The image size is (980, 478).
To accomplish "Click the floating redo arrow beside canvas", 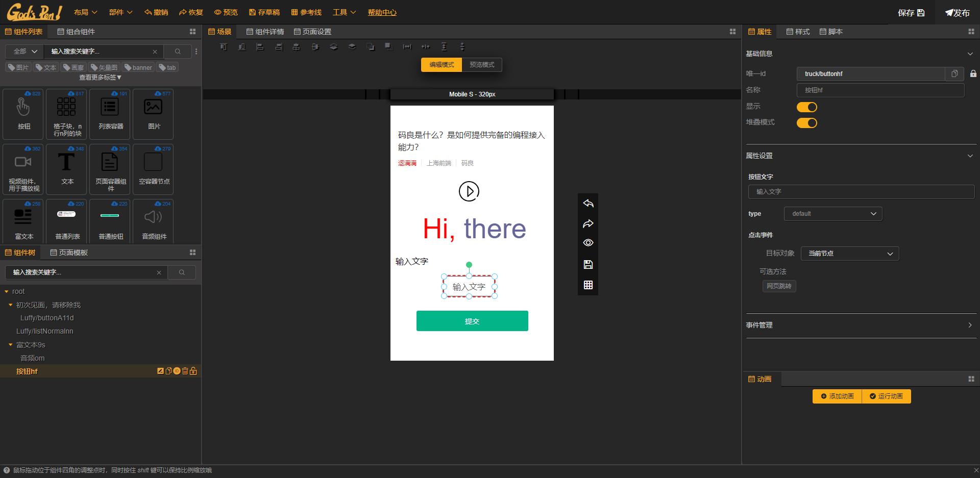I will (588, 223).
